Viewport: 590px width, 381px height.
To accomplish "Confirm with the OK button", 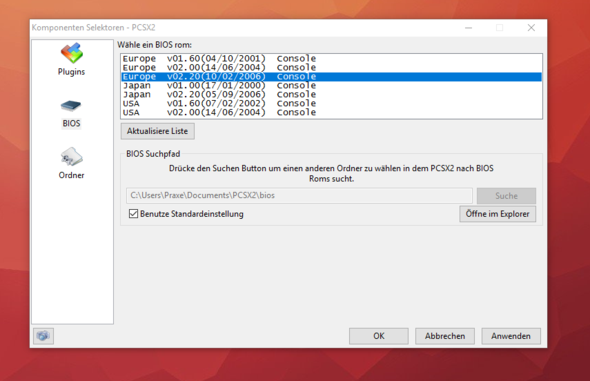I will pos(379,336).
